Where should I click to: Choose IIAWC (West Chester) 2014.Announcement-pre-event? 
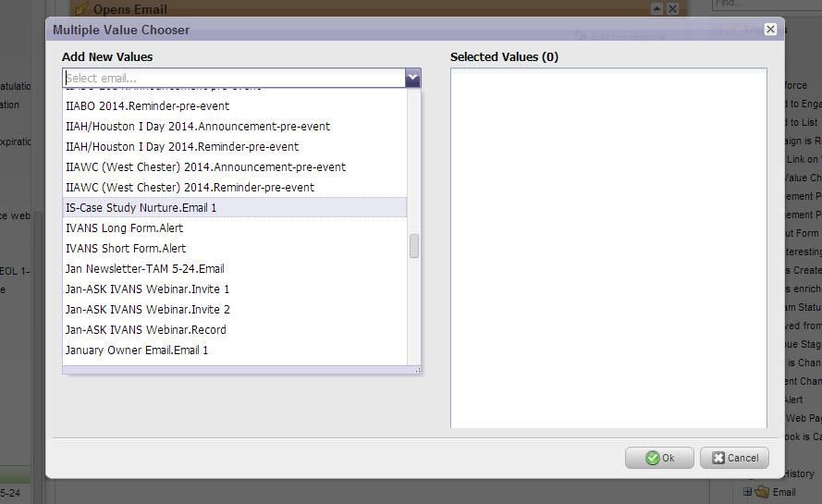pyautogui.click(x=205, y=167)
